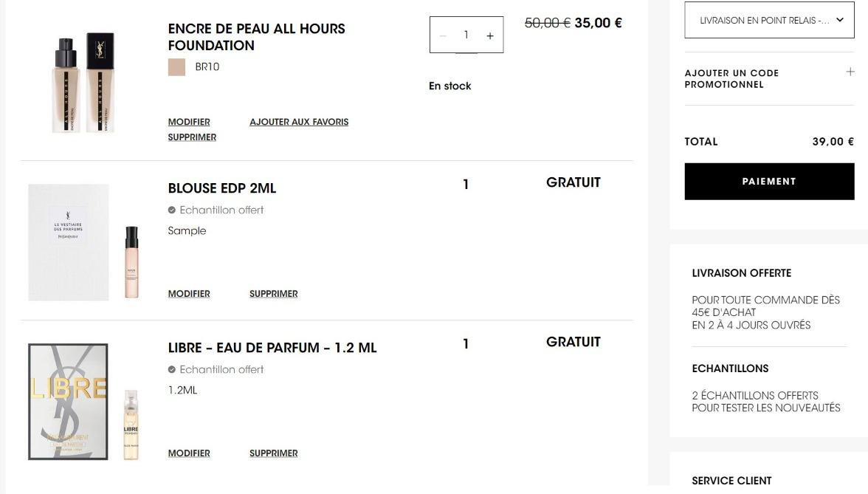
Task: Decrease foundation quantity with minus icon
Action: (443, 36)
